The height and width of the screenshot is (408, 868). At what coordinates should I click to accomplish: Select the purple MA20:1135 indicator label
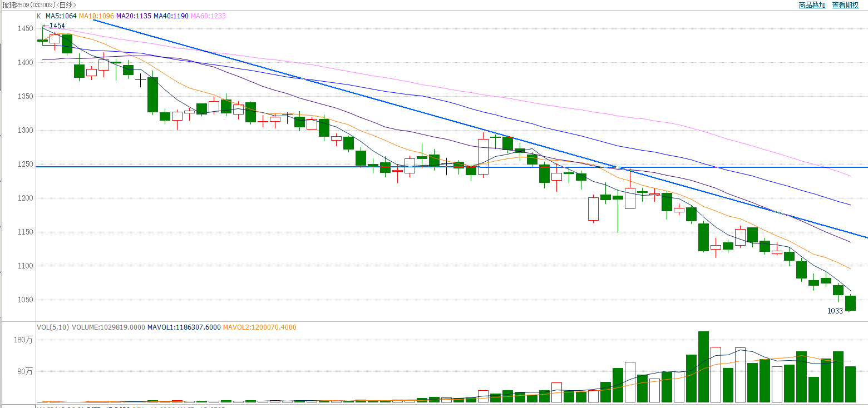(x=134, y=16)
